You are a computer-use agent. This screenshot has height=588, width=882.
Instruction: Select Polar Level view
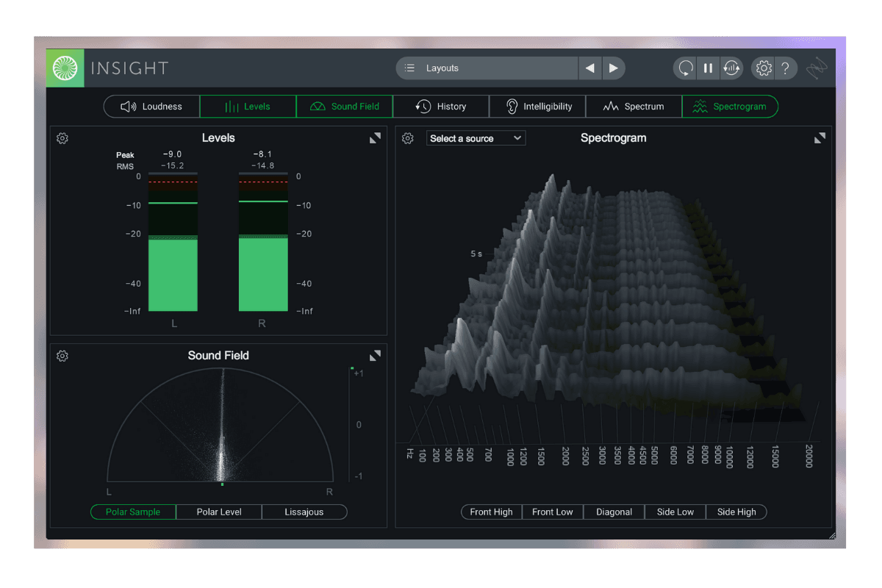point(219,512)
